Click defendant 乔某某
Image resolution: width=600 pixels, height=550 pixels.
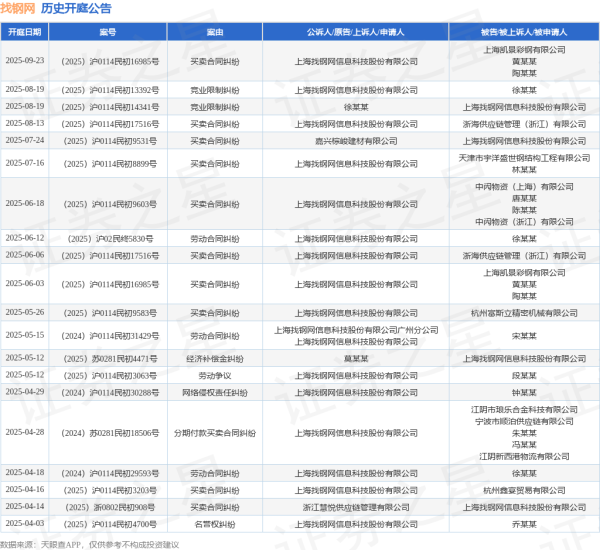point(524,524)
